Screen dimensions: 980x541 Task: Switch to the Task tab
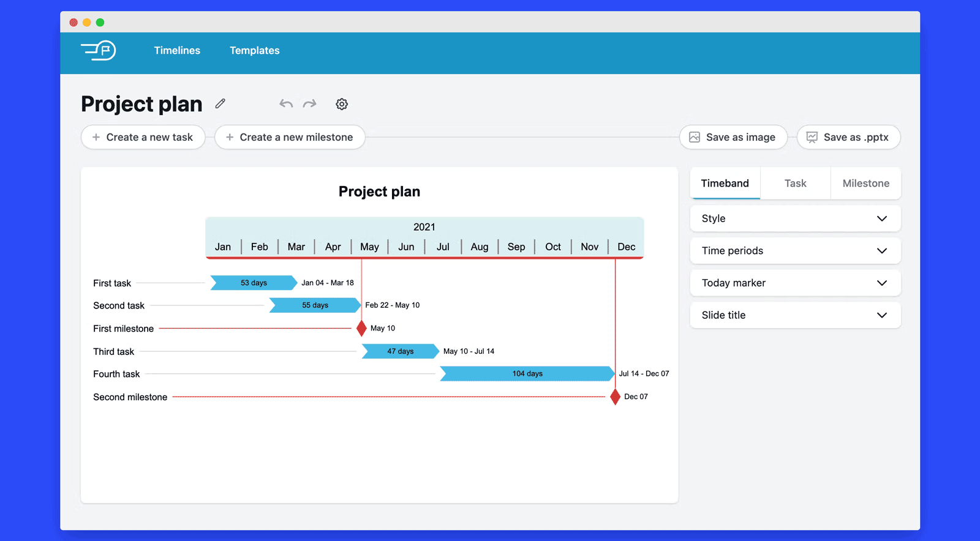[795, 184]
